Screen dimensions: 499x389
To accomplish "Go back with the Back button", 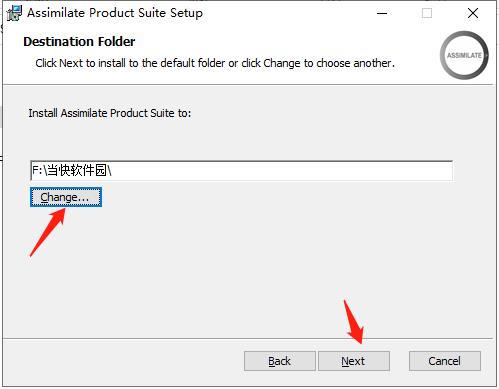I will click(x=280, y=361).
